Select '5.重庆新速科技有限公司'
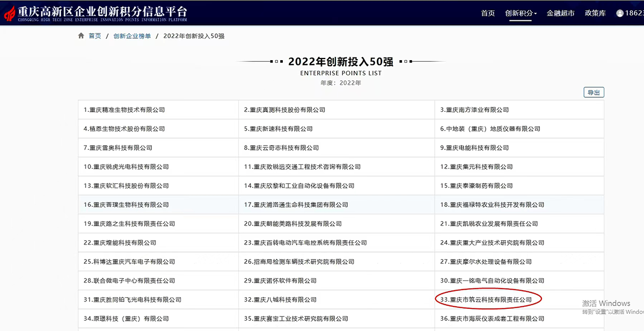644x331 pixels. pyautogui.click(x=278, y=129)
